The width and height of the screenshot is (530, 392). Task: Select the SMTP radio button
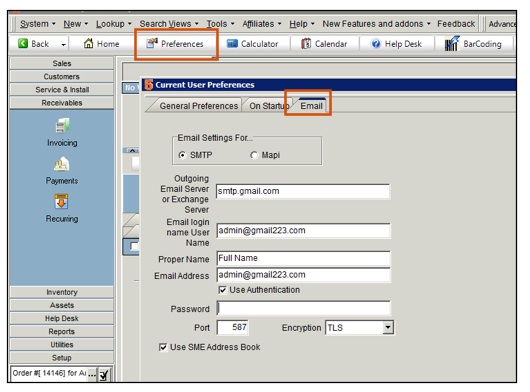click(x=182, y=155)
